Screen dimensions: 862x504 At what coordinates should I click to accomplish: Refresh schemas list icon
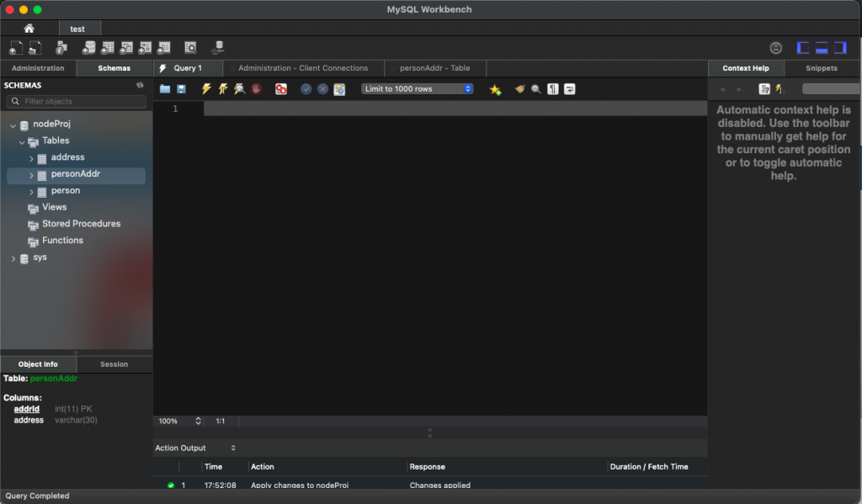pyautogui.click(x=141, y=85)
